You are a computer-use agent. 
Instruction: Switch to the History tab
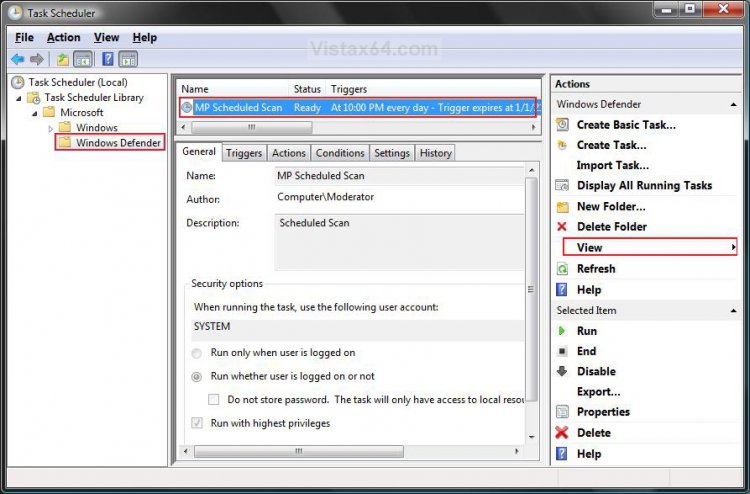(435, 153)
